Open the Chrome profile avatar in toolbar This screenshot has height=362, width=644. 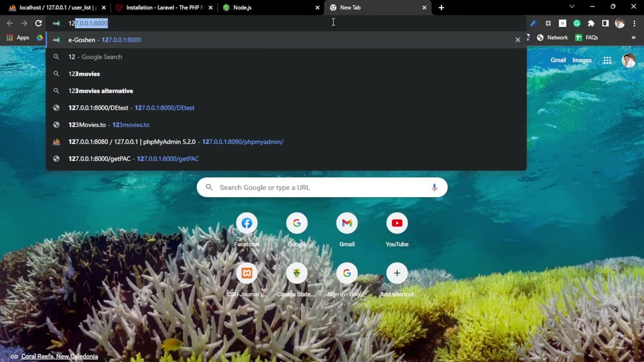pos(620,23)
